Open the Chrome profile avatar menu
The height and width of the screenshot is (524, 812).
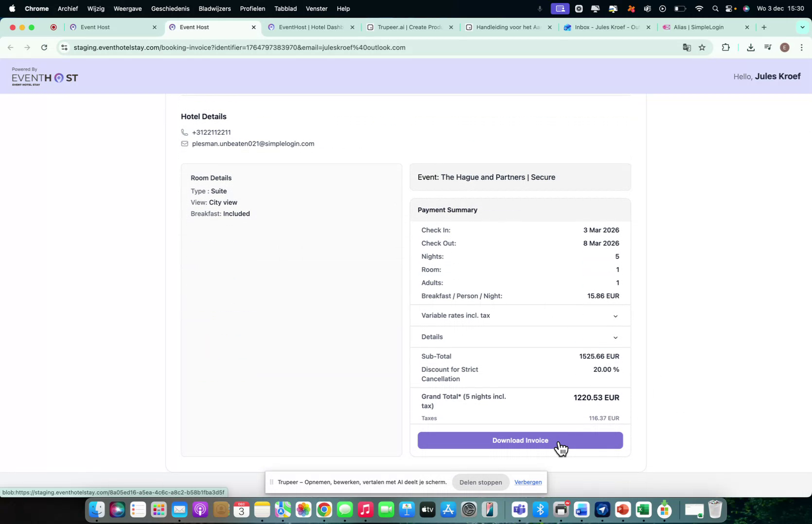pyautogui.click(x=784, y=47)
